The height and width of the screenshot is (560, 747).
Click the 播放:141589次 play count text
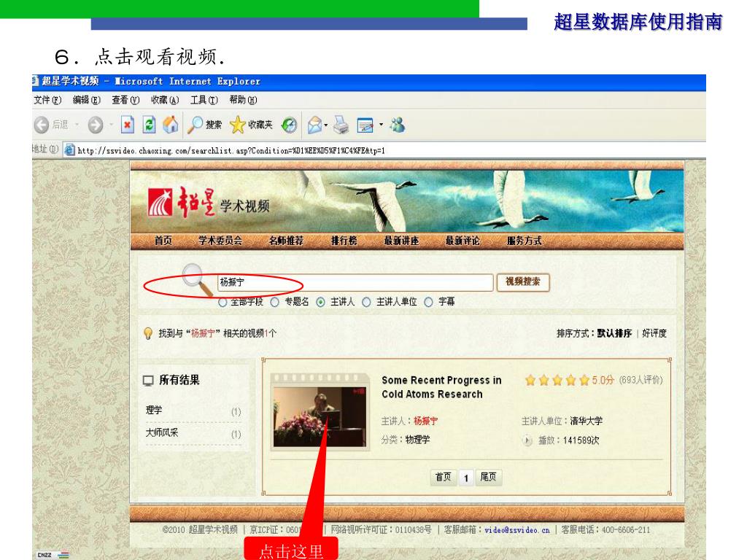tap(568, 440)
